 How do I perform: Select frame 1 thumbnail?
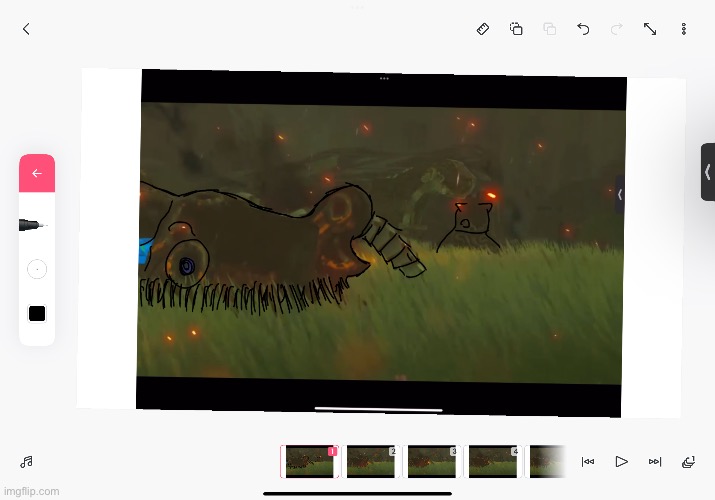(x=310, y=462)
